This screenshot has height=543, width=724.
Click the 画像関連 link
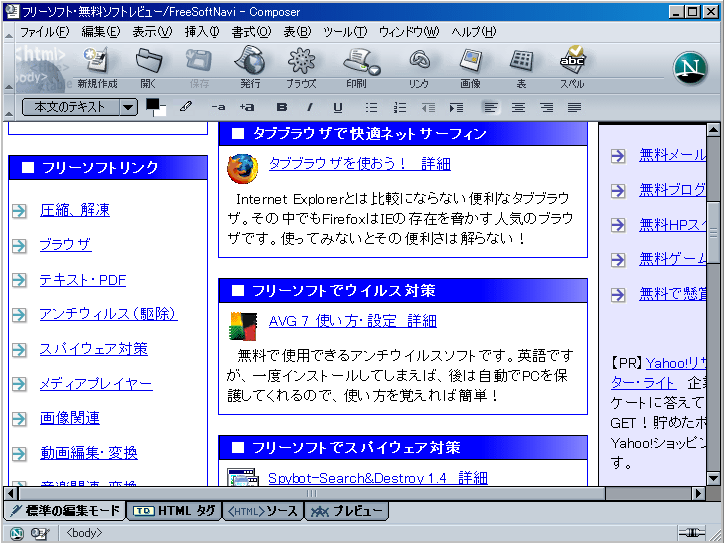pos(70,418)
